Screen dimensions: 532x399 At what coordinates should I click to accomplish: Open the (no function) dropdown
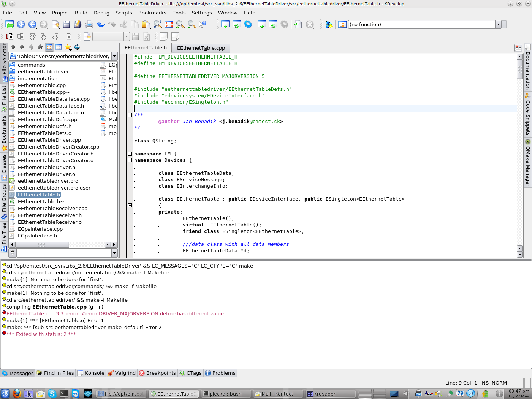pos(498,24)
